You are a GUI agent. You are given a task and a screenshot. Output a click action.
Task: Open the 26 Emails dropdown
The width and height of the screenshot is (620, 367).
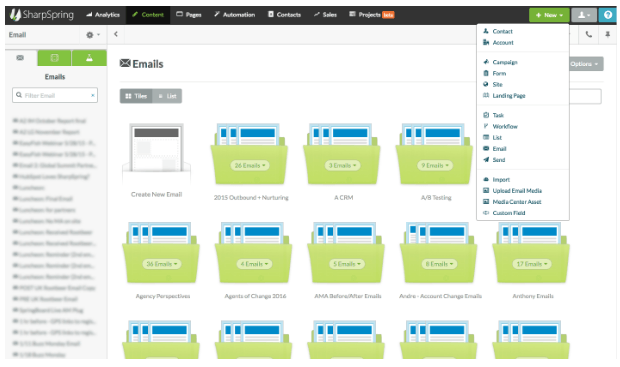point(250,165)
